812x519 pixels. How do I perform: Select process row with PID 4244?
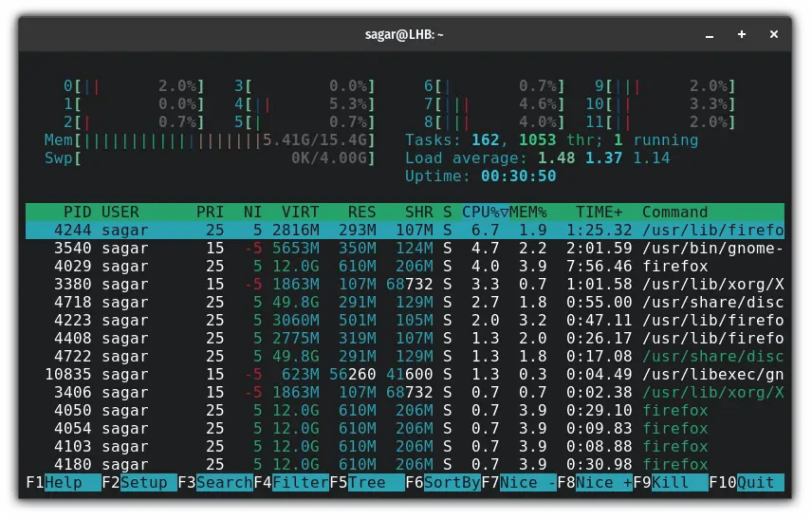(405, 230)
